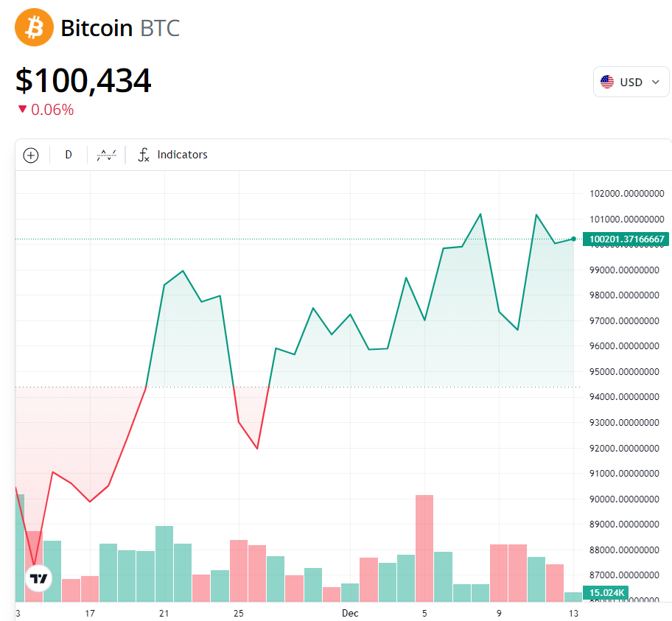Click the 90000.00000000 price axis label
672x621 pixels.
(x=624, y=499)
